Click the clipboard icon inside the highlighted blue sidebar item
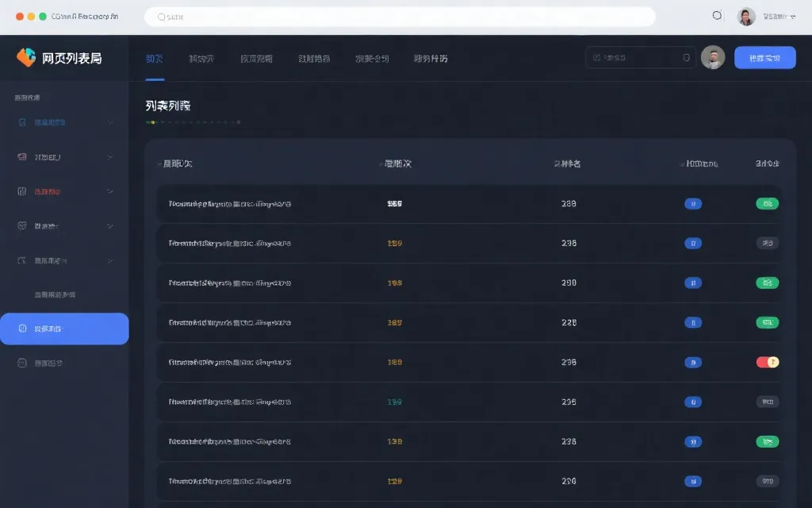 point(21,328)
